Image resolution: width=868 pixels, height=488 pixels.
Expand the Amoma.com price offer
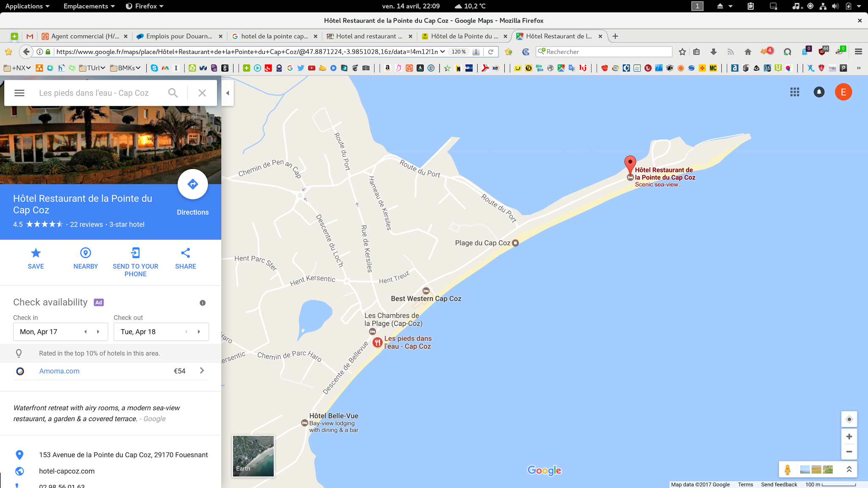coord(202,371)
